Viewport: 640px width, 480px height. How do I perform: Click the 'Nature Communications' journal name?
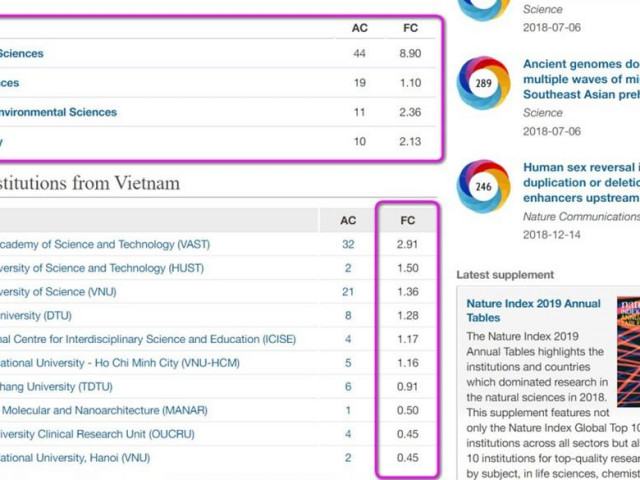(581, 216)
